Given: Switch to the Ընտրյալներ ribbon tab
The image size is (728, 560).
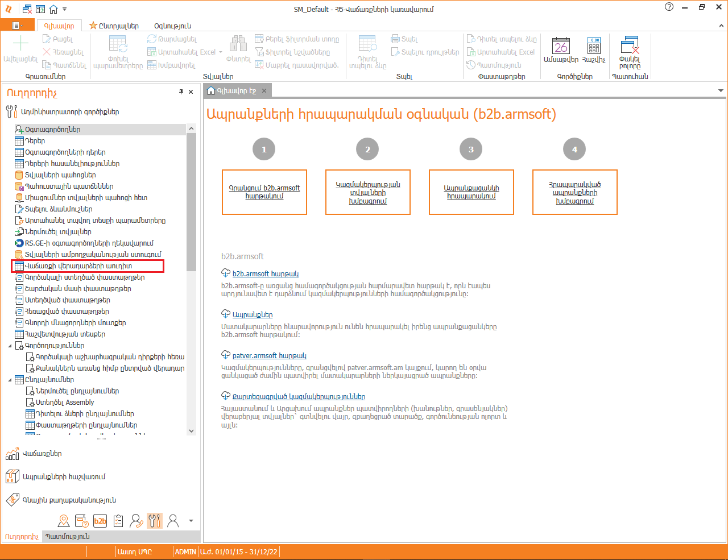Looking at the screenshot, I should (x=114, y=26).
